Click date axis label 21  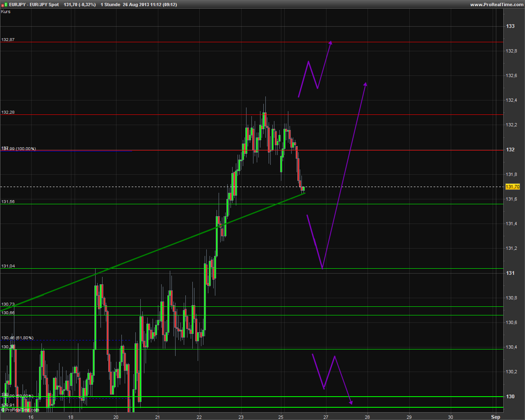(157, 417)
